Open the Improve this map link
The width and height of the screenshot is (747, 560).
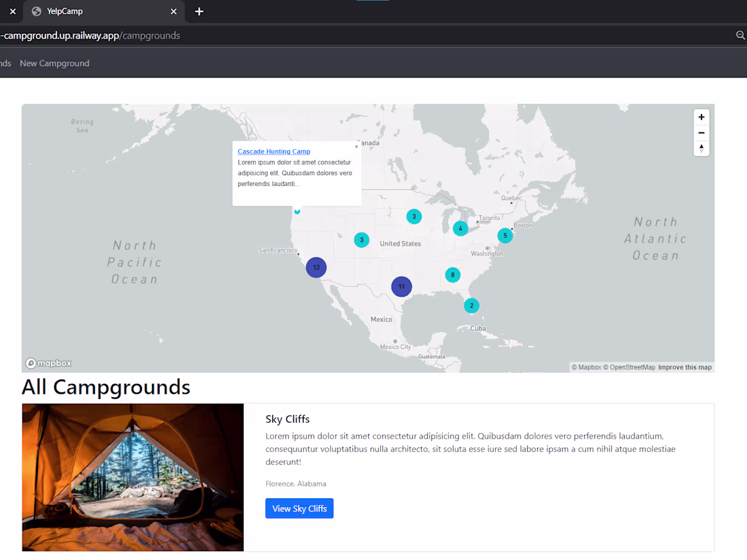tap(685, 367)
